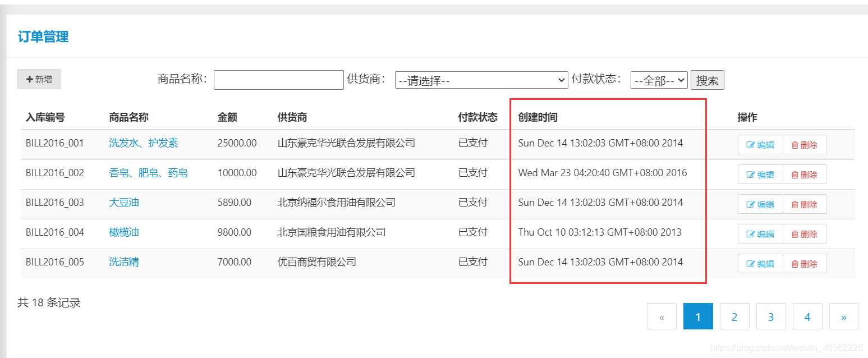Delete order BILL2016_005
The height and width of the screenshot is (358, 868).
[x=805, y=264]
